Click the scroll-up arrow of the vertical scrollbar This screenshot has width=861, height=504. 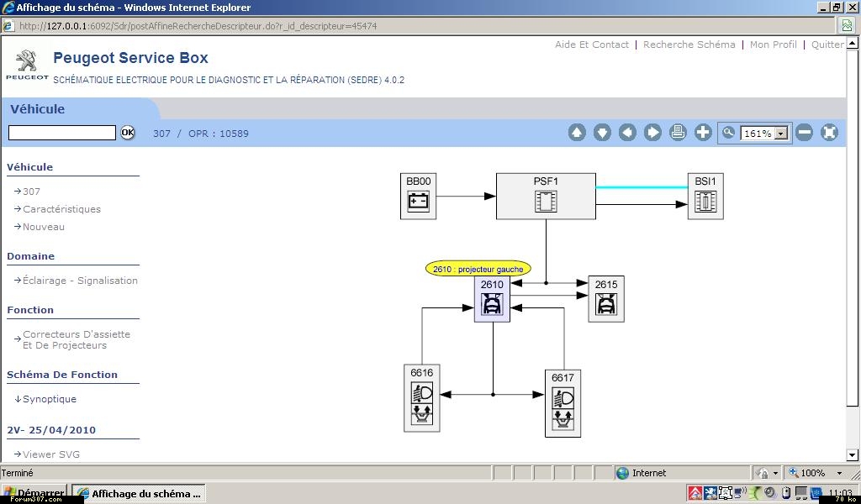tap(853, 43)
